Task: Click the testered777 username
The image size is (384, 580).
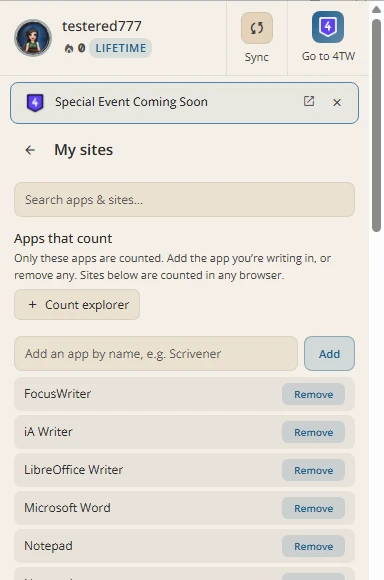Action: (x=102, y=26)
